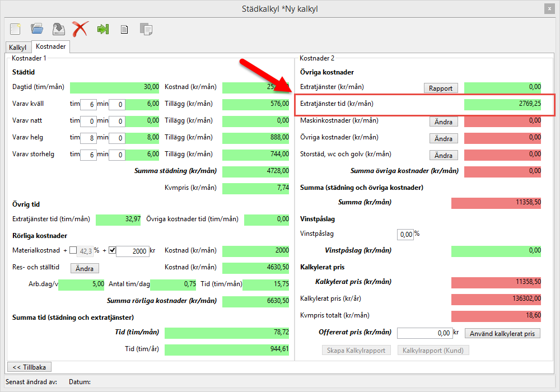Click the Vinstpåslag percent input field
The image size is (560, 392).
[x=405, y=234]
